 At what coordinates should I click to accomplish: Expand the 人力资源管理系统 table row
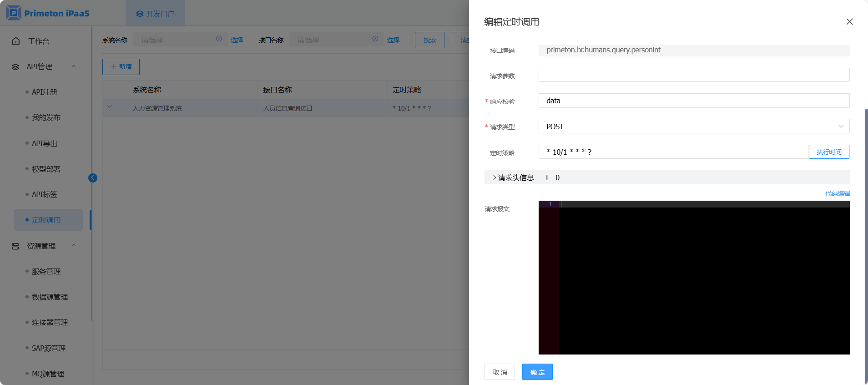[x=110, y=107]
